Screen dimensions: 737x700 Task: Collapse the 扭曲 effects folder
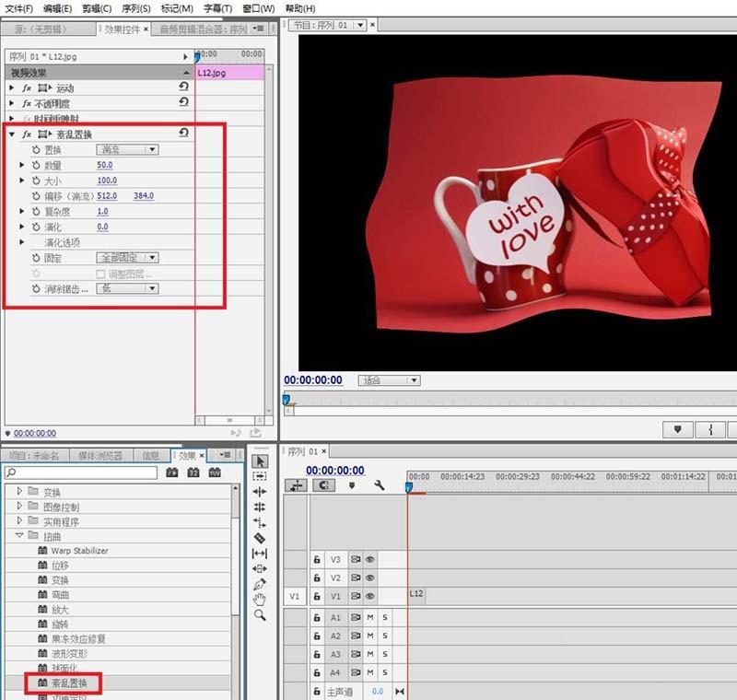19,535
